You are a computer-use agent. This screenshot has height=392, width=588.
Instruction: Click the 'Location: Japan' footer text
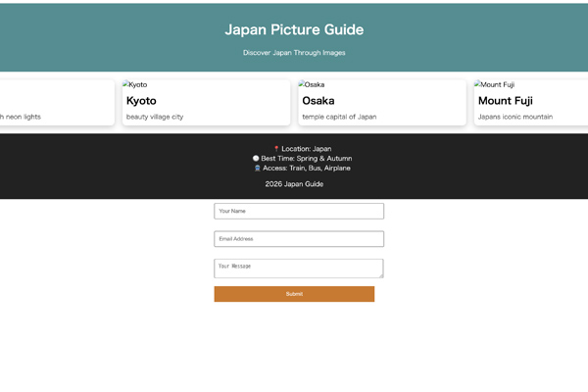307,149
